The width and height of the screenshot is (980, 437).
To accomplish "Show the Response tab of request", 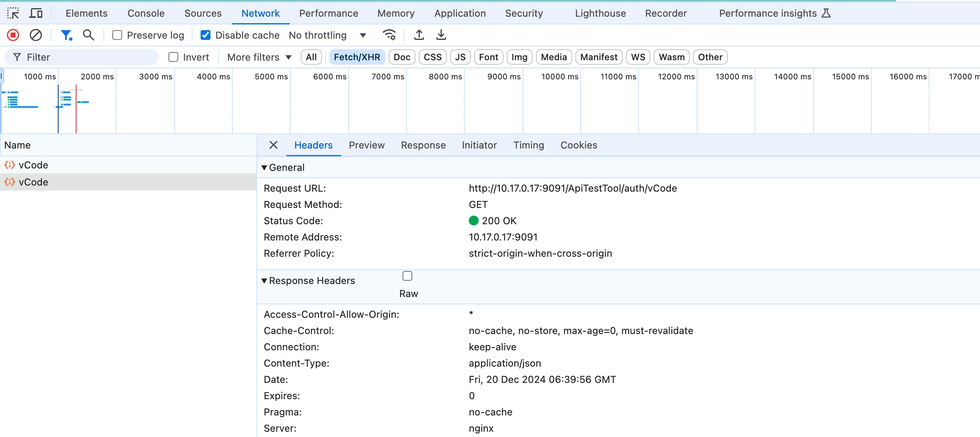I will tap(423, 145).
